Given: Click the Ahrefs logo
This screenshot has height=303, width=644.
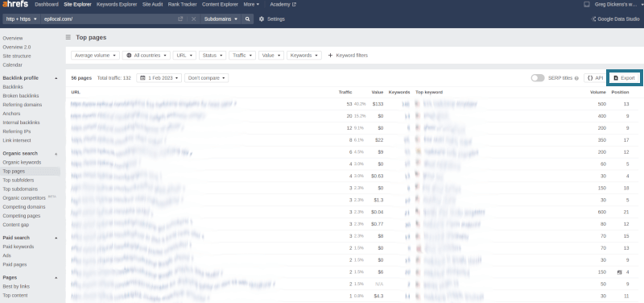Looking at the screenshot, I should tap(15, 4).
